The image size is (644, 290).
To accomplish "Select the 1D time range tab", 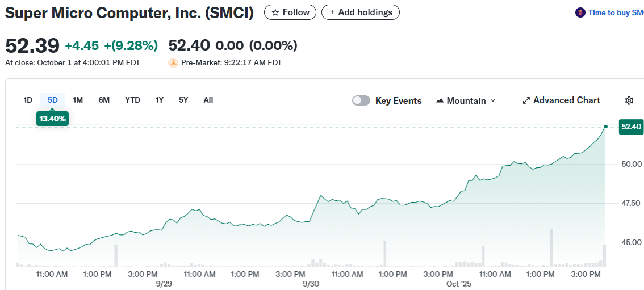I will pos(28,100).
